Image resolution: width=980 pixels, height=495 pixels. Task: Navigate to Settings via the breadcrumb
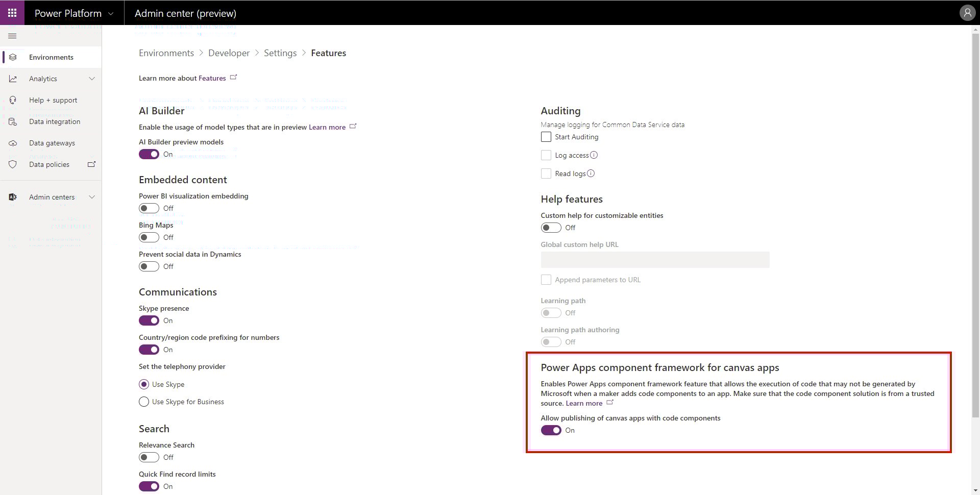coord(280,53)
